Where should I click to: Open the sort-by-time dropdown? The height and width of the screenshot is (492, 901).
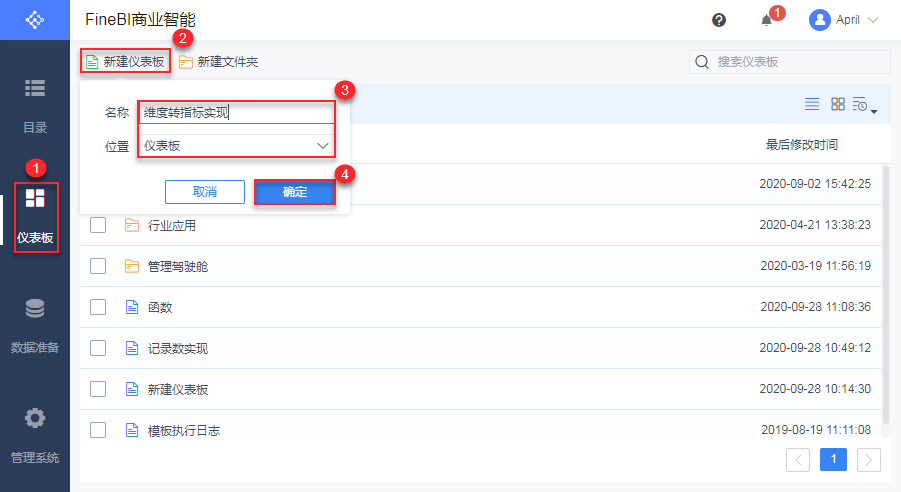point(864,105)
